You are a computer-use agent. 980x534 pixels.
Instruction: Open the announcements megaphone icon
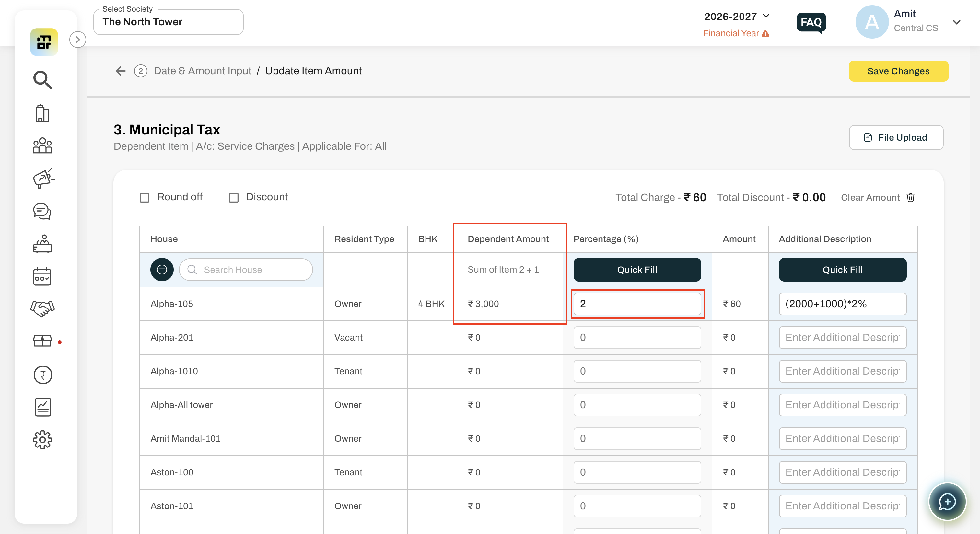(x=43, y=179)
